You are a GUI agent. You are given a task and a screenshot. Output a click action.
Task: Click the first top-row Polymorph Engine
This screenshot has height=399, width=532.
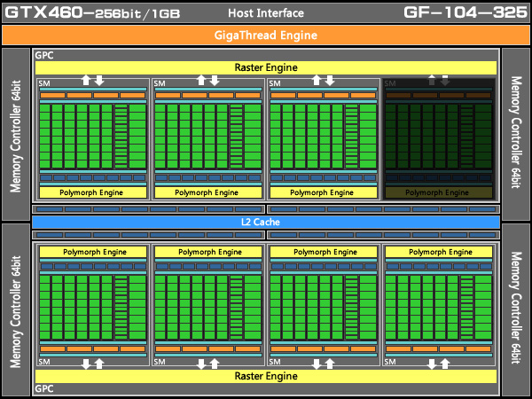[x=93, y=192]
